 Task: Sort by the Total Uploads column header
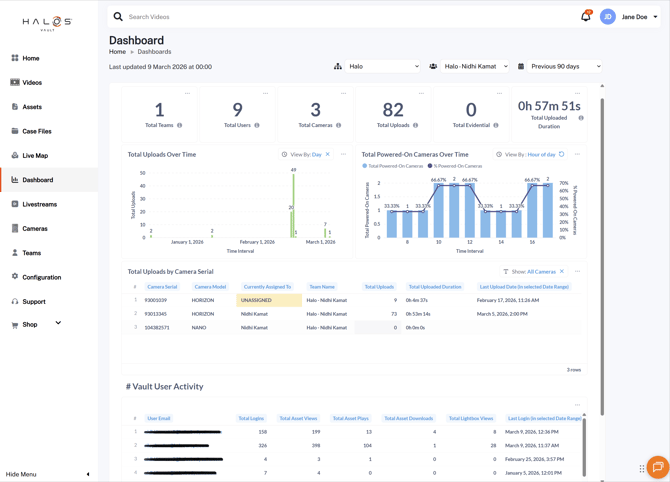tap(379, 287)
